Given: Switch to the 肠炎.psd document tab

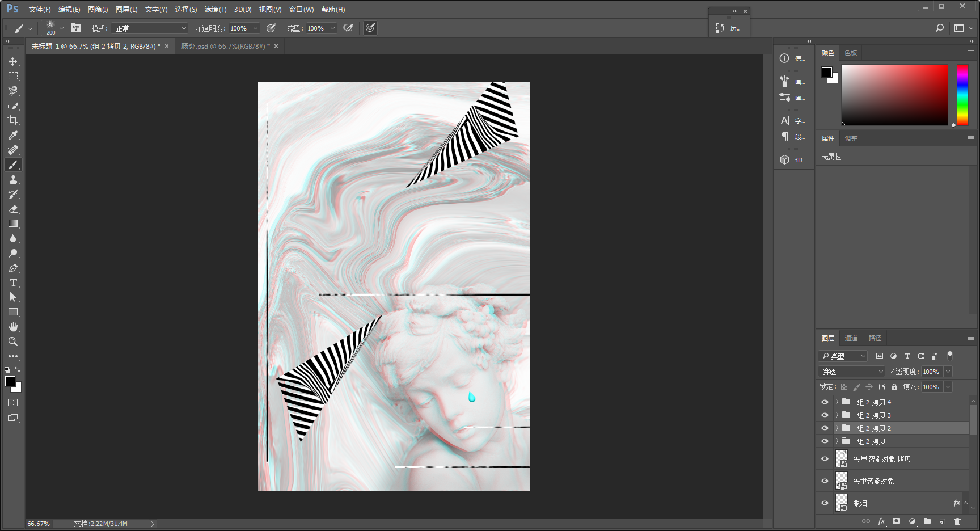Looking at the screenshot, I should (225, 47).
